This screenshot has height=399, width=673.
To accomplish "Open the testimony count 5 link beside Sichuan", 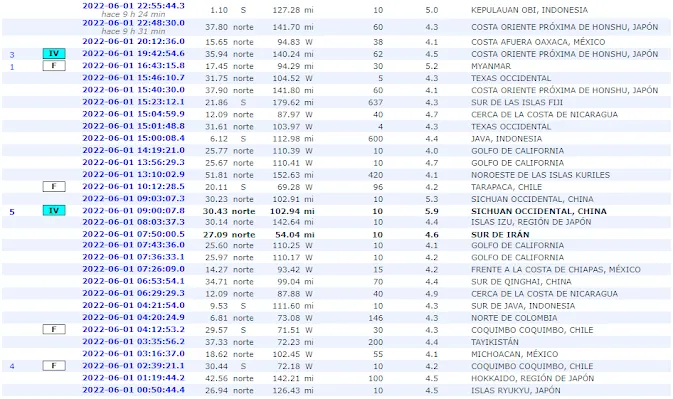I will coord(12,212).
